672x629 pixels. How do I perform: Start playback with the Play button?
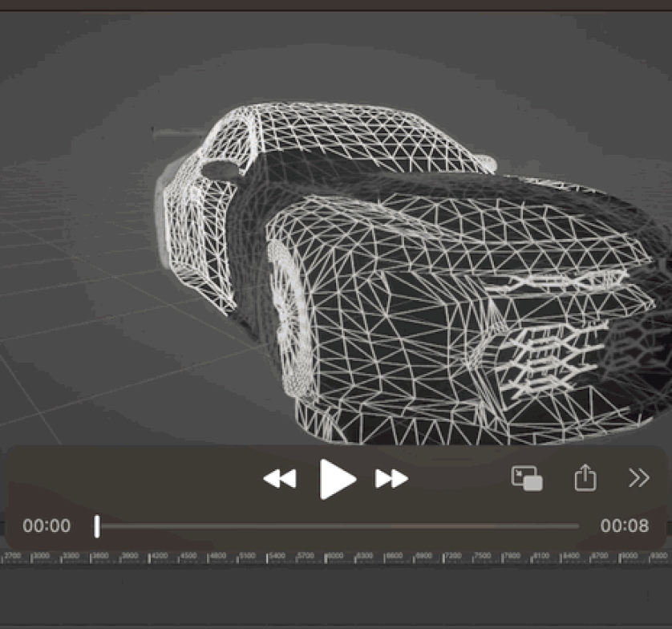coord(338,479)
